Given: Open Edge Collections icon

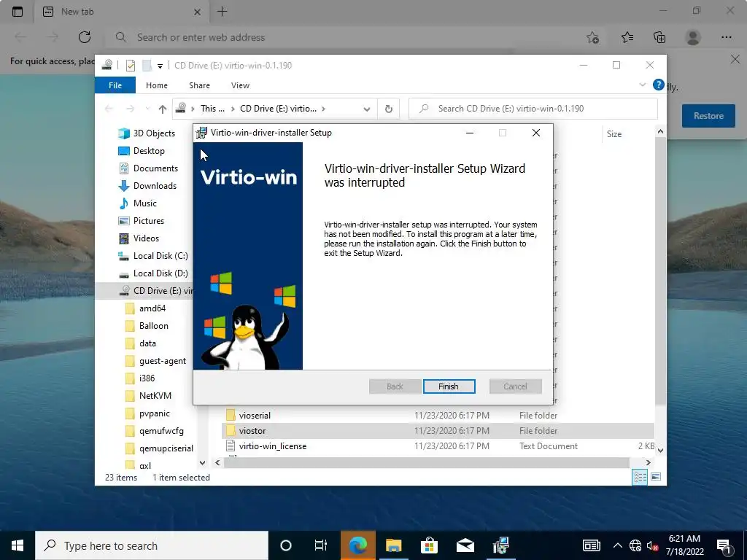Looking at the screenshot, I should [x=659, y=37].
